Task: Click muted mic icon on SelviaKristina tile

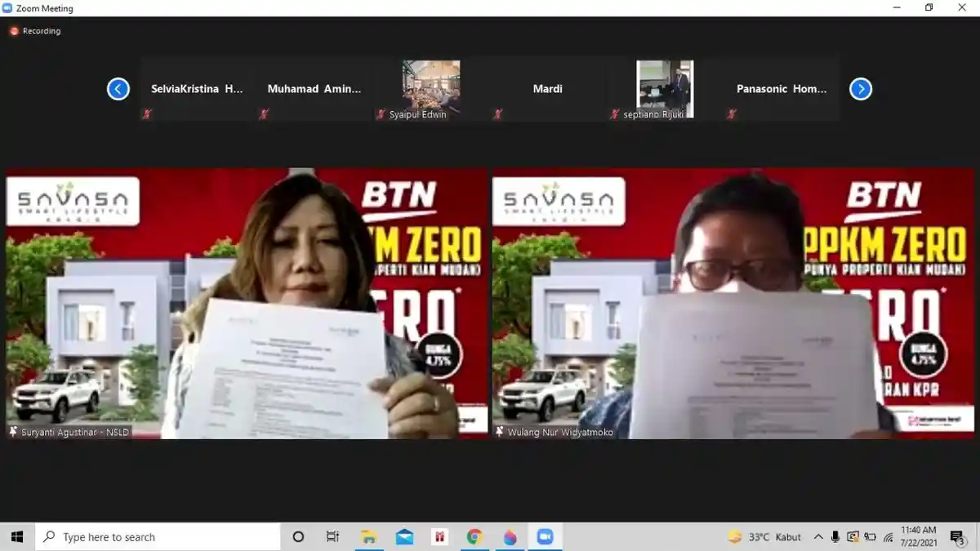Action: coord(147,114)
